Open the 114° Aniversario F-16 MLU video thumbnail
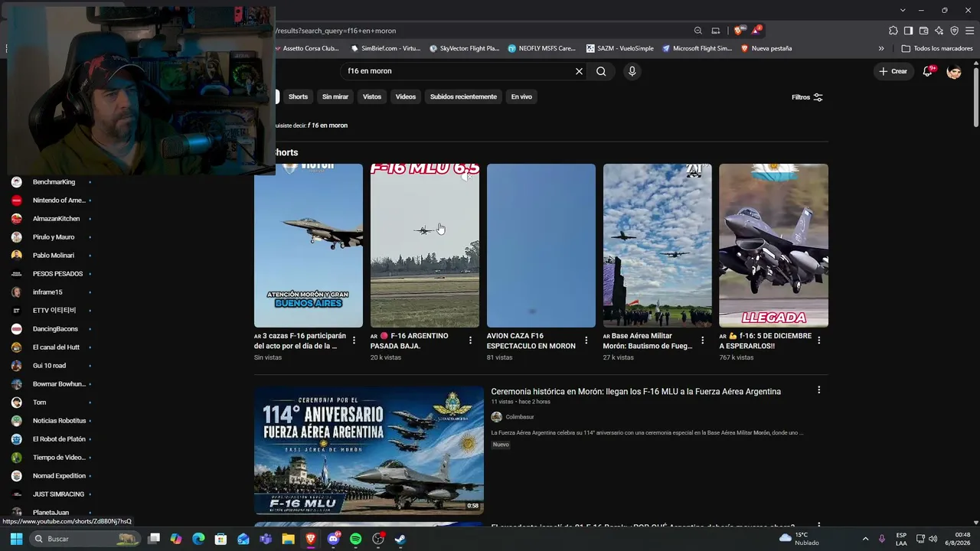 tap(369, 450)
